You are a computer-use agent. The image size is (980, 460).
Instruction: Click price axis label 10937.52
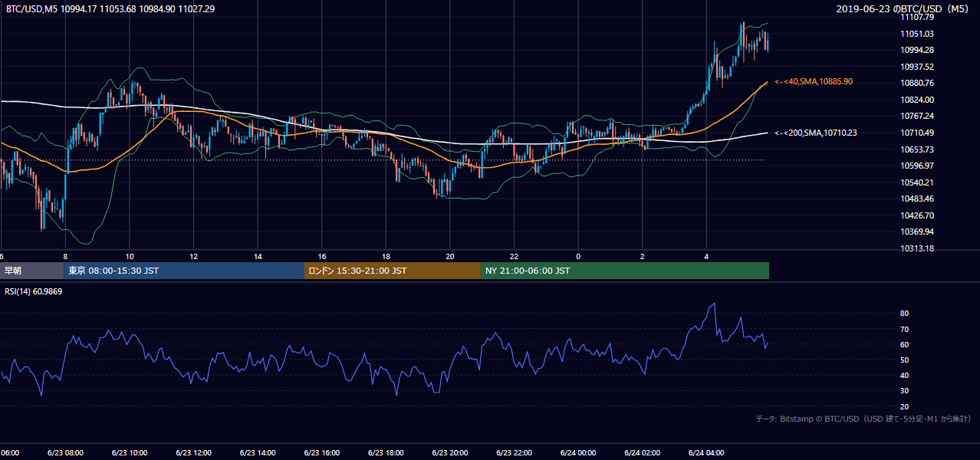coord(917,67)
